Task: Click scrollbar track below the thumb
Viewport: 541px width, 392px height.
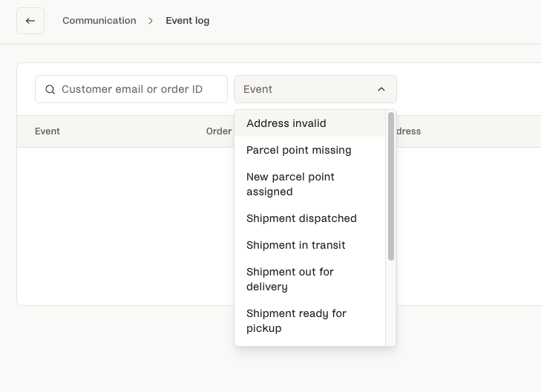Action: 391,304
